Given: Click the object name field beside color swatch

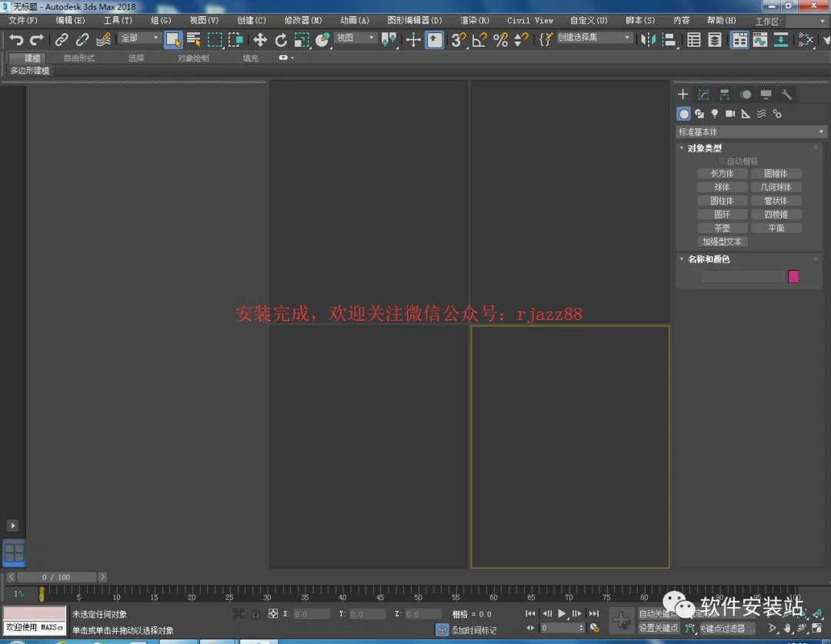Looking at the screenshot, I should tap(743, 276).
